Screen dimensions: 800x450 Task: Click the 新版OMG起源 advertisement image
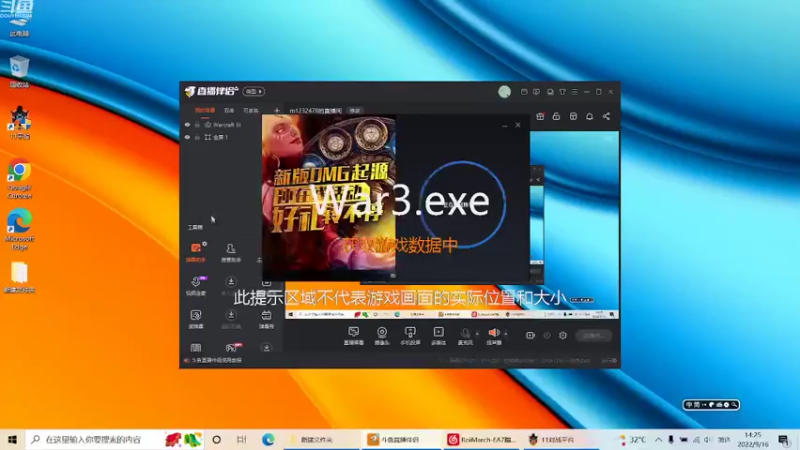coord(329,197)
